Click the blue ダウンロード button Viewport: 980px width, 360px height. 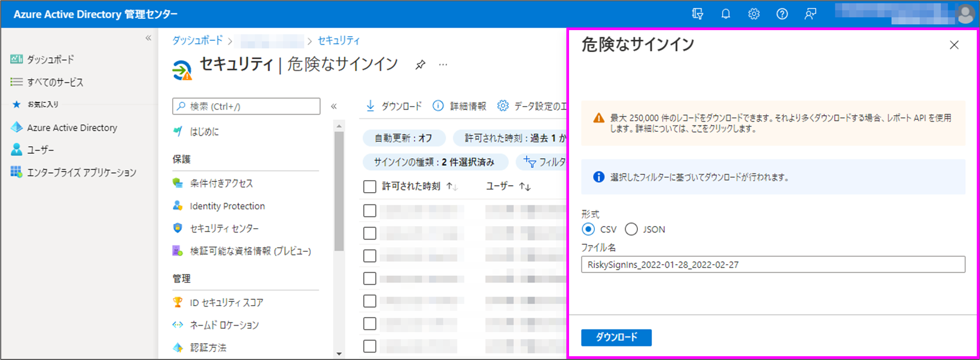click(x=616, y=337)
